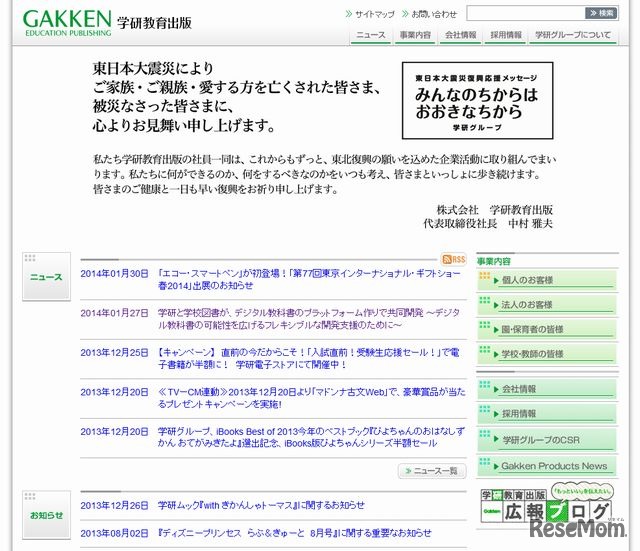
Task: Click the date 2014年01月30日
Action: coord(114,273)
